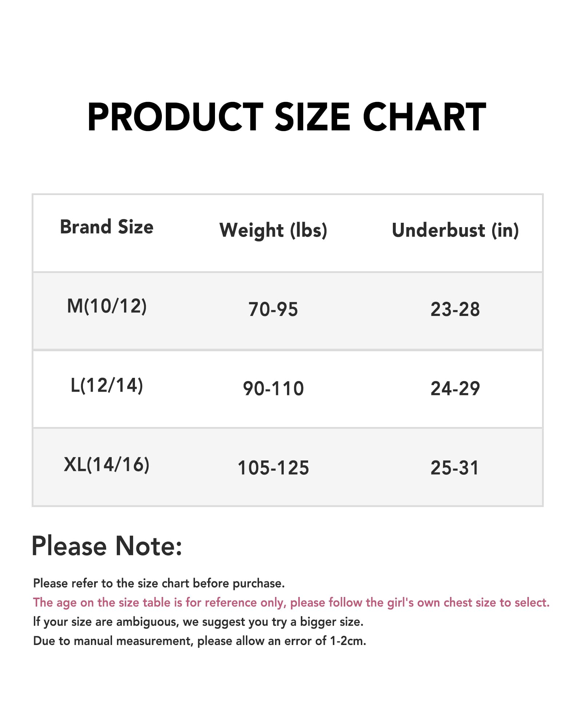Select the Brand Size column header
582x728 pixels.
107,227
